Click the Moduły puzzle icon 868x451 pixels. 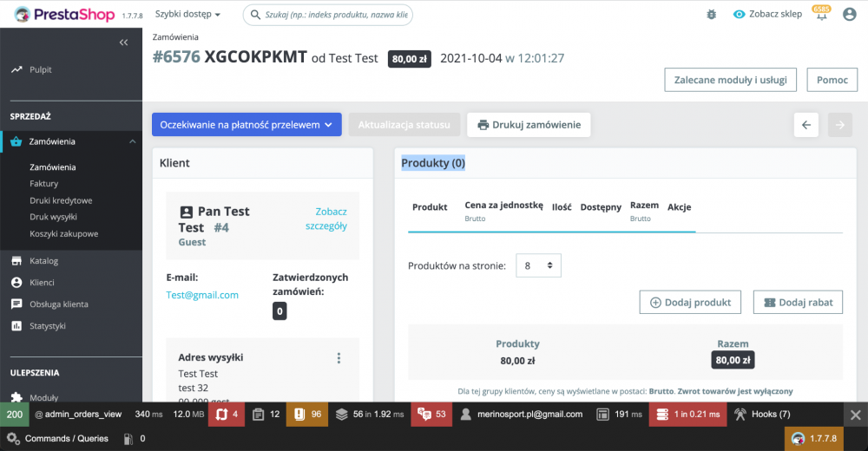pos(16,396)
